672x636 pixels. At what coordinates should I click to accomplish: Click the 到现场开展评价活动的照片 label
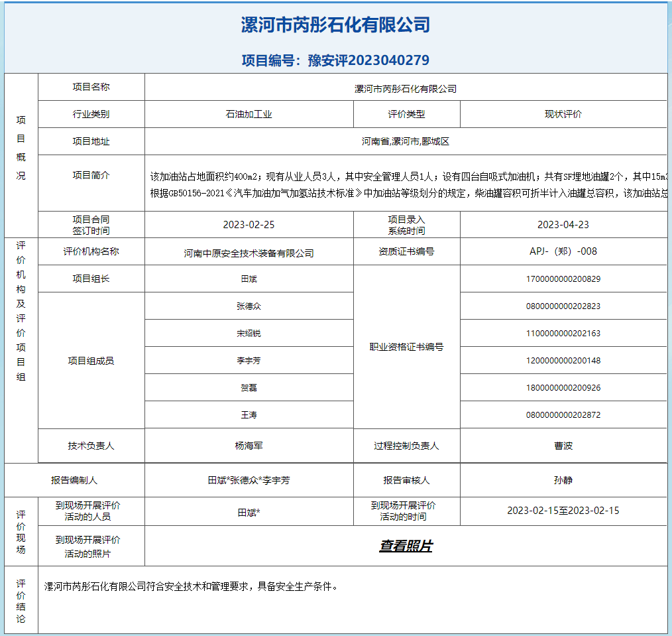(x=88, y=546)
